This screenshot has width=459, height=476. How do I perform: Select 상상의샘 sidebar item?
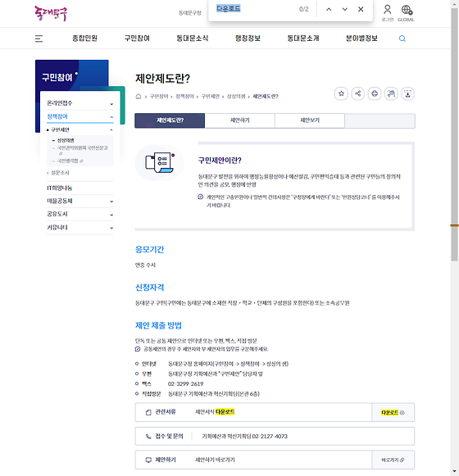coord(66,140)
